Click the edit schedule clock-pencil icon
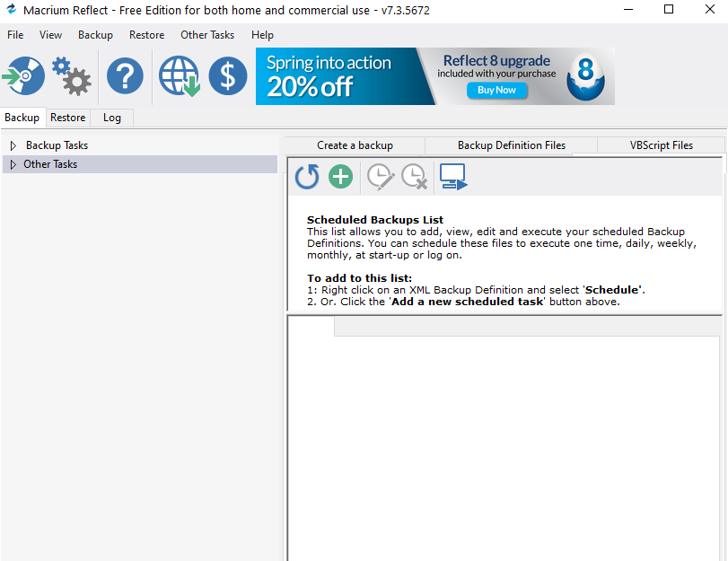Image resolution: width=728 pixels, height=561 pixels. 381,177
